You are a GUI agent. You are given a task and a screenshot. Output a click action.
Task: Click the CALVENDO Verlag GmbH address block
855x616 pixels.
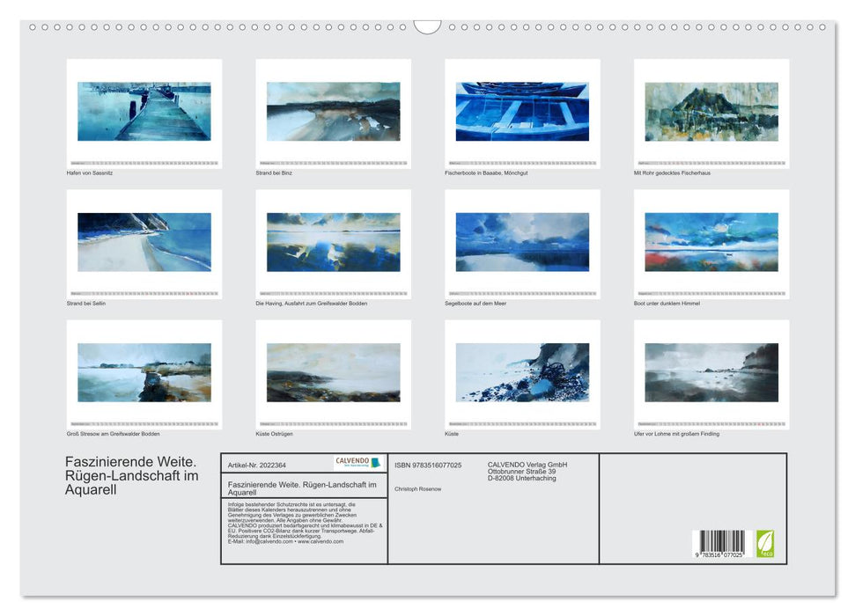tap(529, 471)
